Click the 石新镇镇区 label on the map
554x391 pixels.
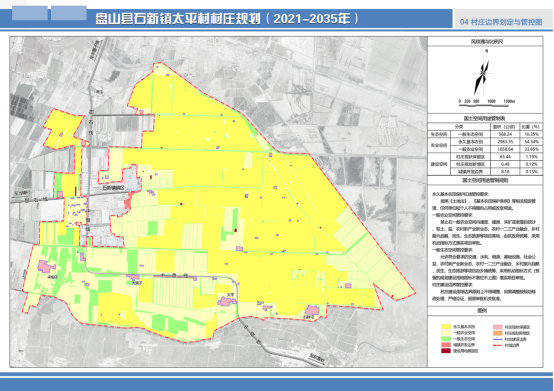pos(113,188)
